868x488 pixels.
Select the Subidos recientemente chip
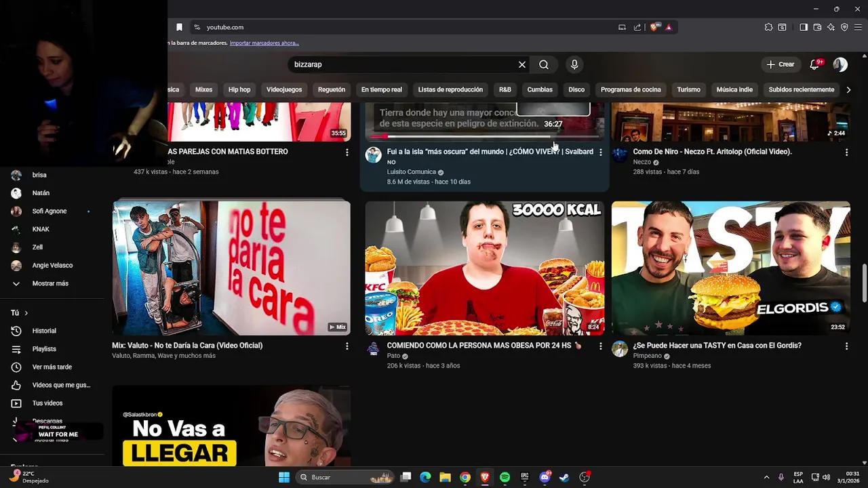coord(802,89)
